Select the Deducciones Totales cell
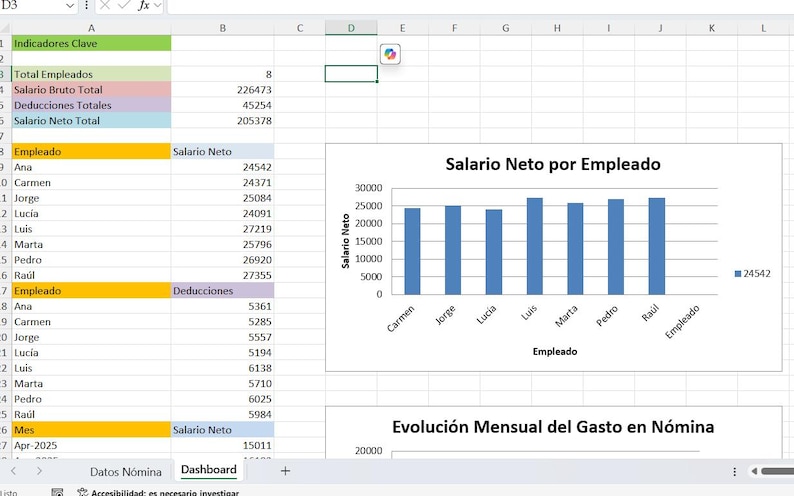Screen dimensions: 794x496 coord(91,105)
